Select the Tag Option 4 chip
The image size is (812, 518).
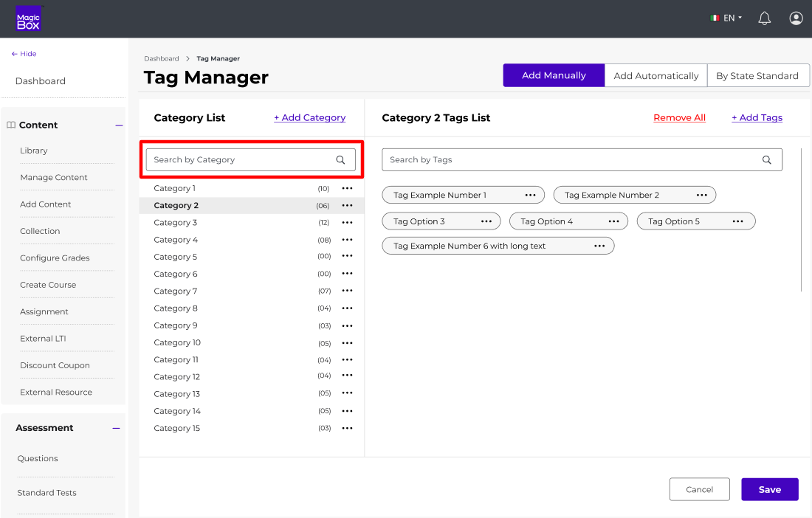coord(568,221)
